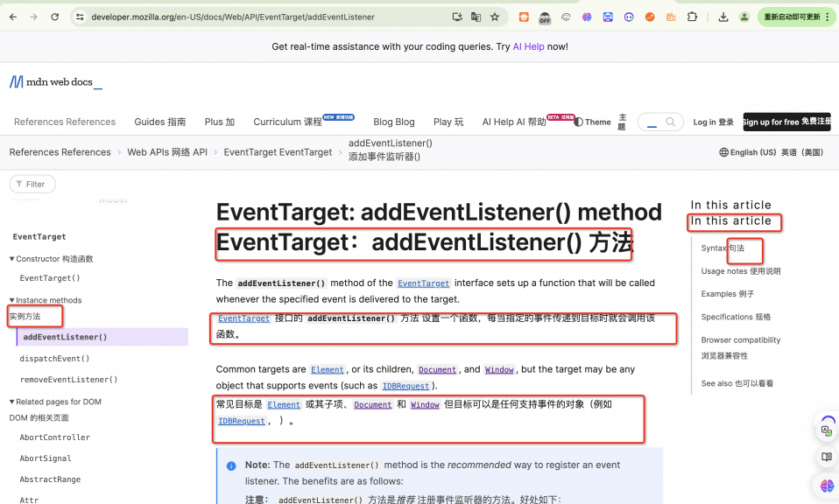
Task: Open the Play nav item
Action: point(448,122)
